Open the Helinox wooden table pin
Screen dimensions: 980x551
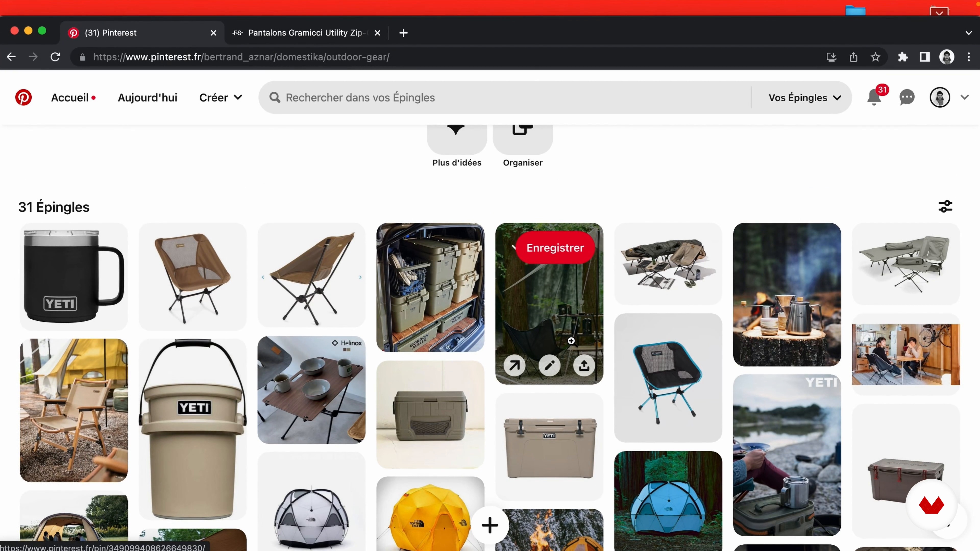tap(311, 390)
